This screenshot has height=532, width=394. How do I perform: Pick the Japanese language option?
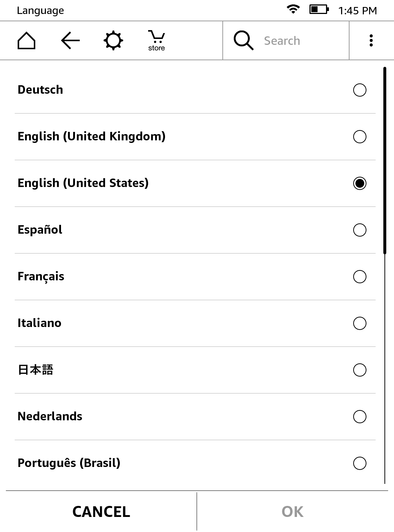(x=359, y=370)
